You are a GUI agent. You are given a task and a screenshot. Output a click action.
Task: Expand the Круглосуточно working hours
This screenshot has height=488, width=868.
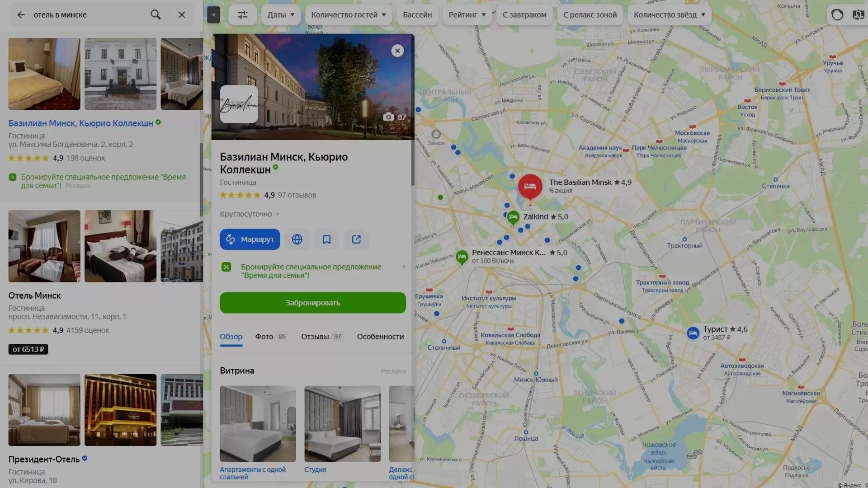tap(250, 214)
